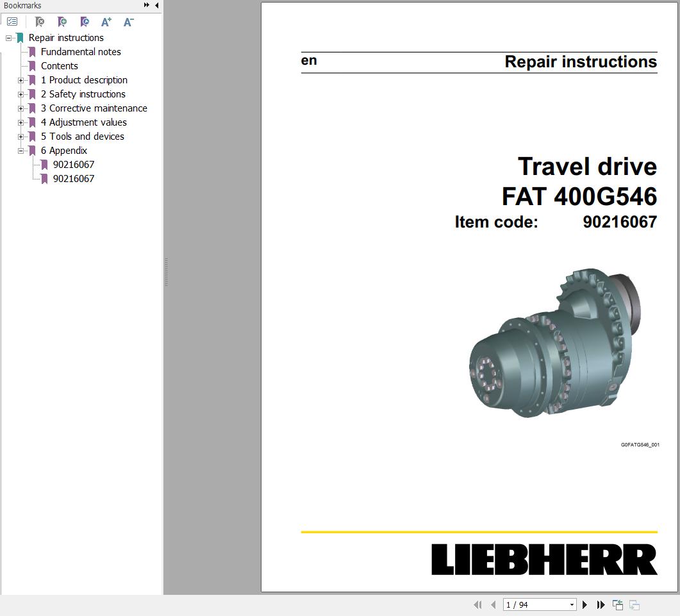Click the double-arrow expand panel icon
680x616 pixels.
(x=147, y=5)
